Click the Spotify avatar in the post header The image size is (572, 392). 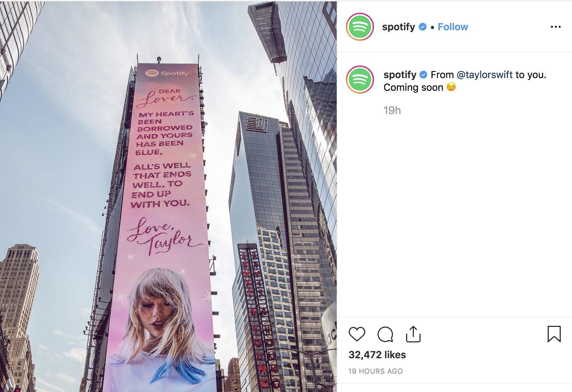coord(360,27)
